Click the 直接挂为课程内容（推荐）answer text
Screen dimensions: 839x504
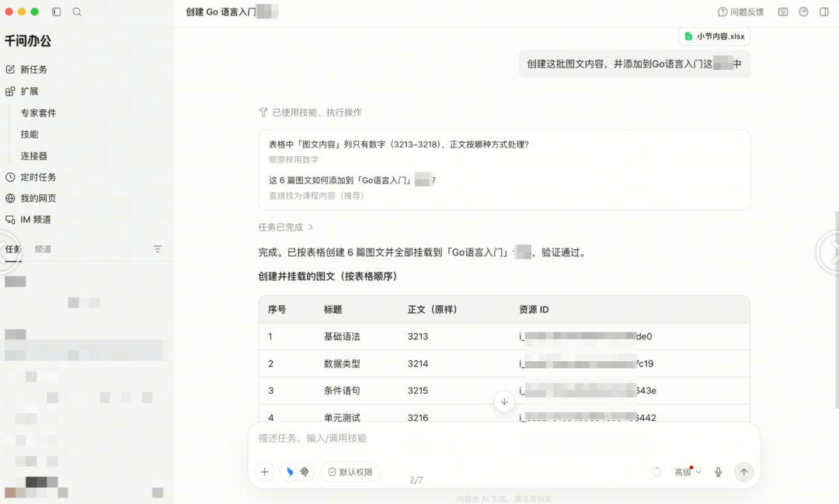pyautogui.click(x=316, y=196)
